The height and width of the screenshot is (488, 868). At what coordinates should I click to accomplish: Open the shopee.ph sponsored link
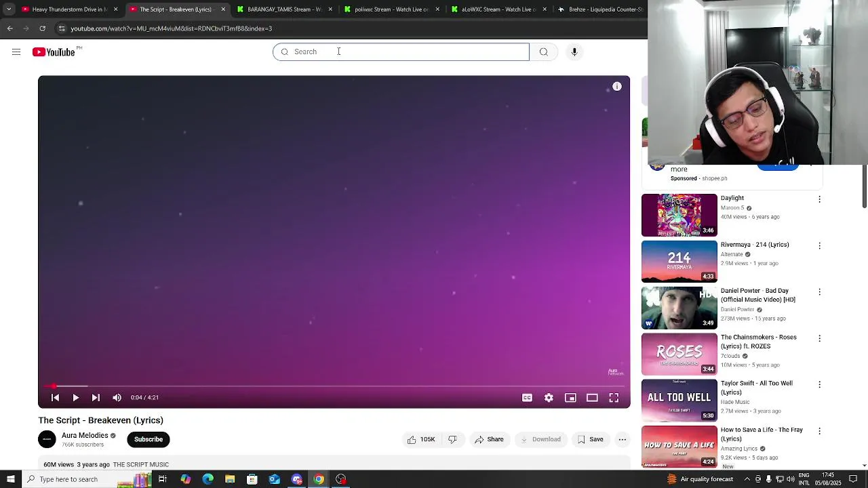pos(715,179)
